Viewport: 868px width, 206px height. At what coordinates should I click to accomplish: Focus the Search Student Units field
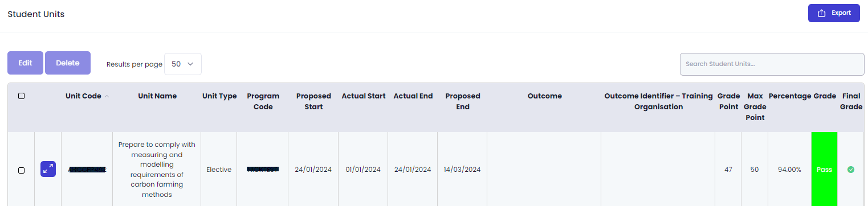coord(772,64)
